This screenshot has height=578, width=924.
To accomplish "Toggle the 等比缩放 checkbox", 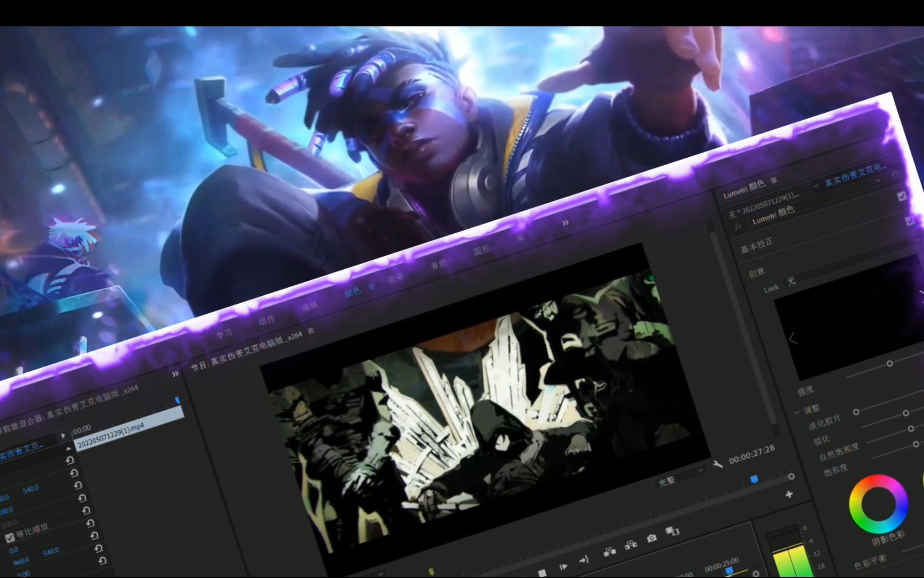I will click(x=9, y=537).
